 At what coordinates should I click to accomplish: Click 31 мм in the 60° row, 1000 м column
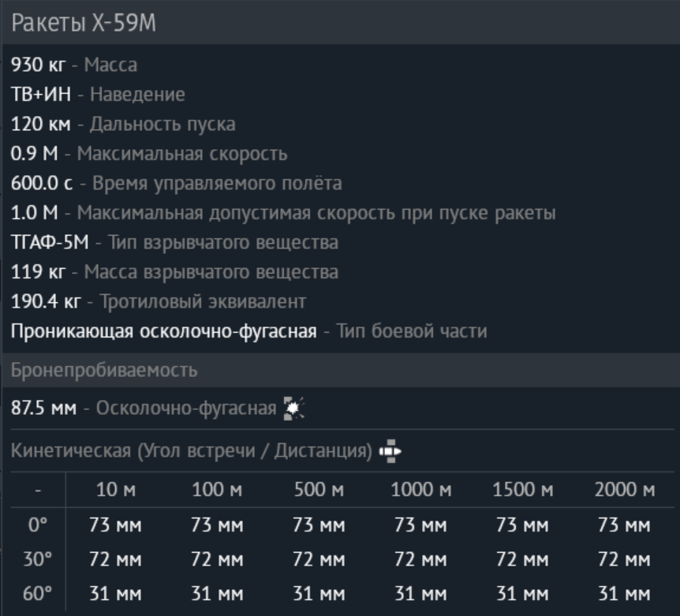(x=421, y=594)
